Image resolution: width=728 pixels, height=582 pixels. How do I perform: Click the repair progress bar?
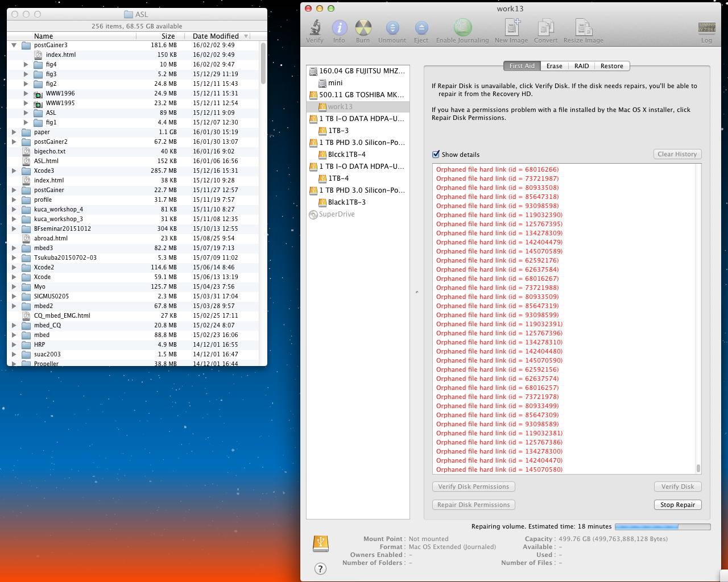tap(662, 527)
